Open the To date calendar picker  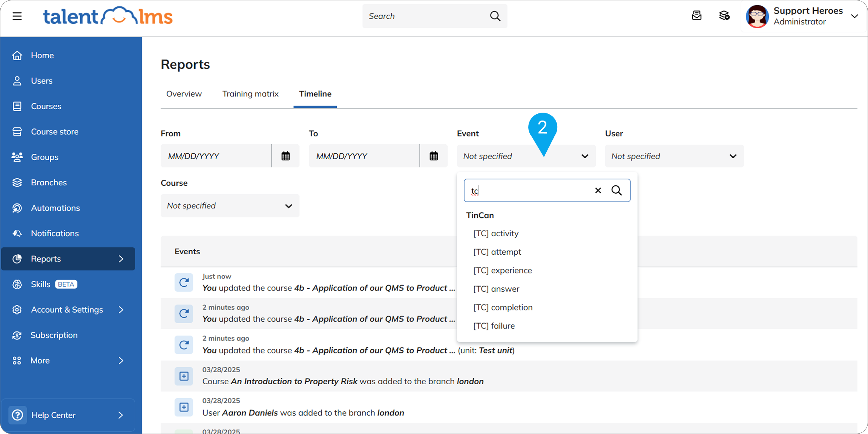click(434, 156)
